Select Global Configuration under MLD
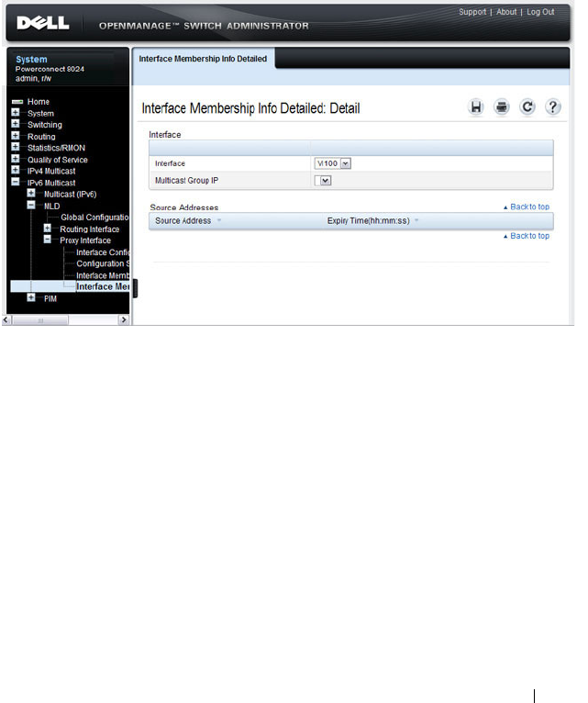This screenshot has height=703, width=588. tap(94, 218)
